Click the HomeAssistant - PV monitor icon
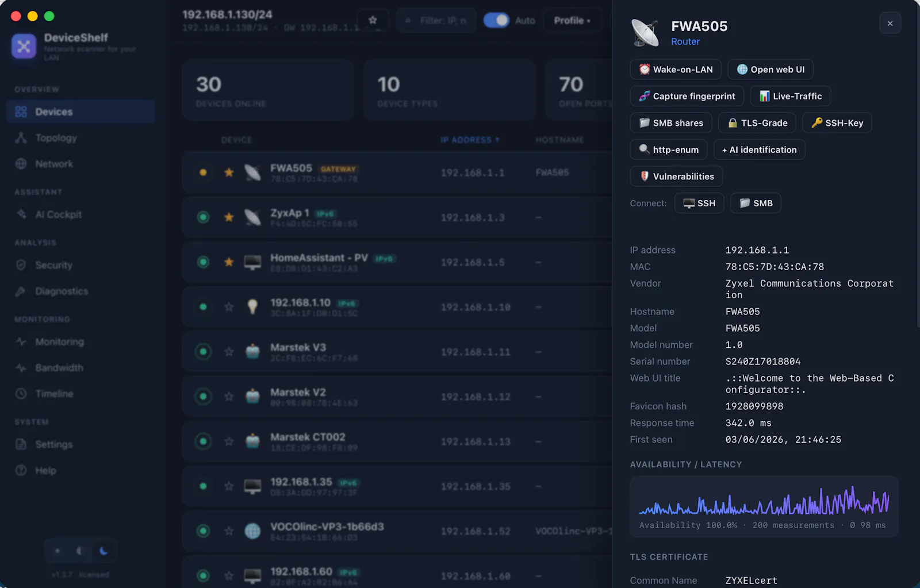This screenshot has width=920, height=588. coord(252,262)
